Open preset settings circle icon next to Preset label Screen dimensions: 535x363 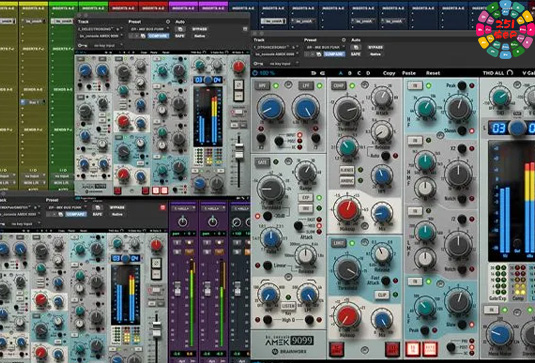click(344, 40)
